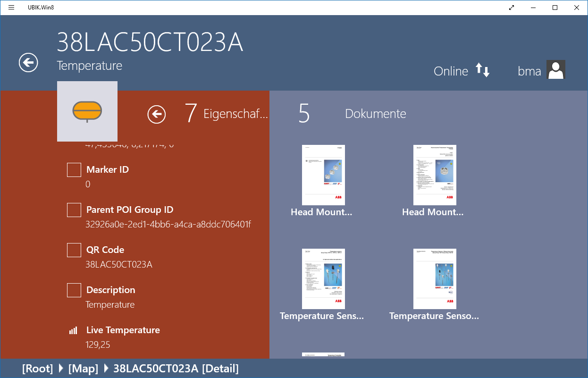Click the large back arrow in header

28,63
